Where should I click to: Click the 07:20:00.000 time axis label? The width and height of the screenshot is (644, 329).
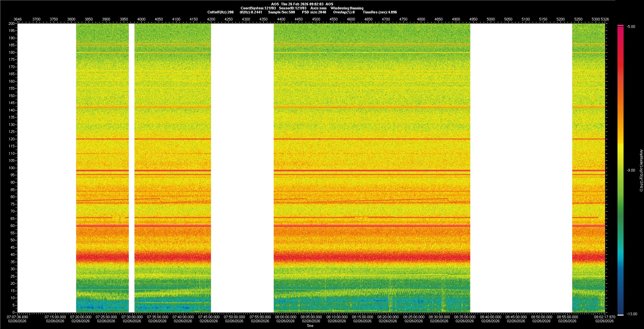[x=81, y=317]
